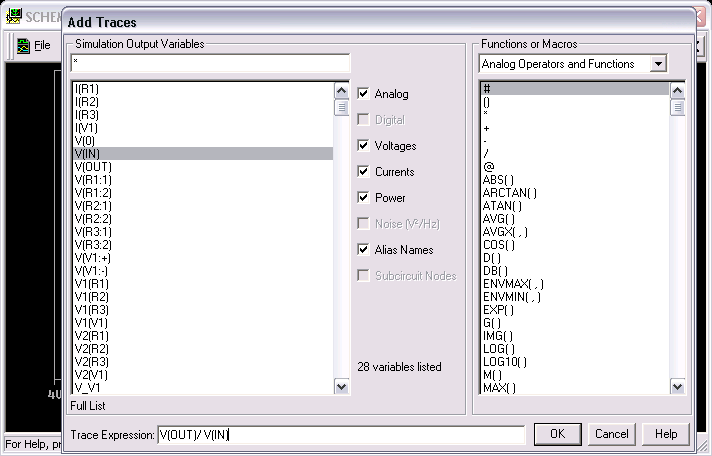Select V(R3:2) in the variables list
This screenshot has height=456, width=712.
coord(203,245)
